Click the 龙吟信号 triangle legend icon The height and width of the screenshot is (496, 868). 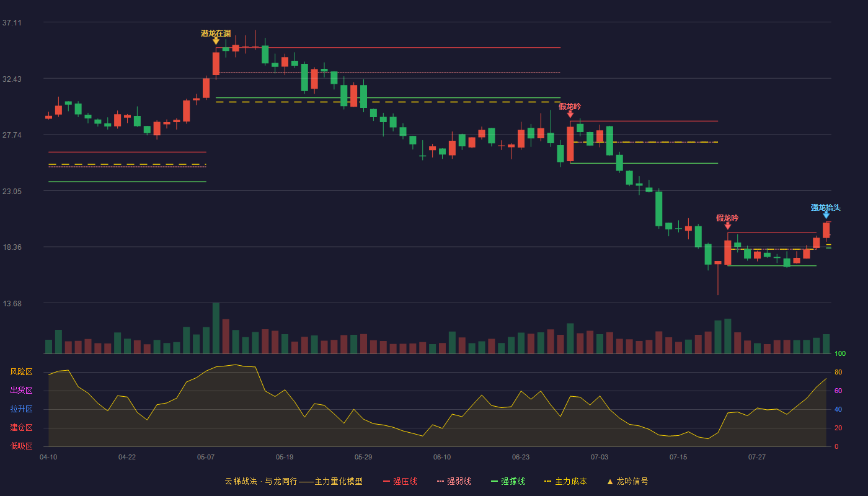pyautogui.click(x=609, y=481)
